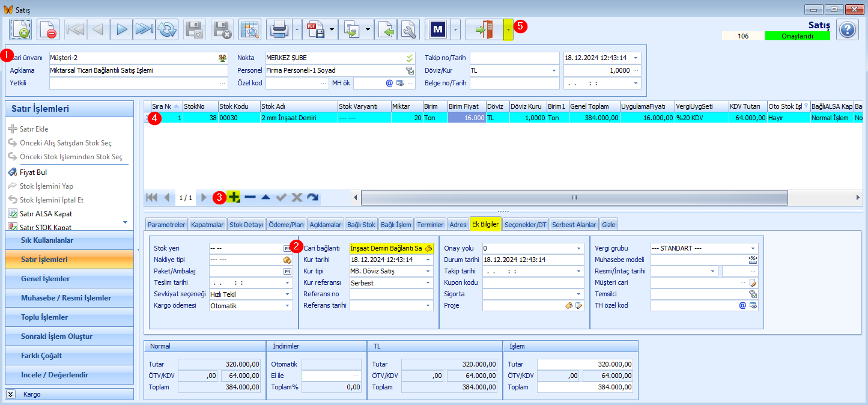Open the Döviz/Kur currency dropdown
This screenshot has height=405, width=868.
point(554,70)
